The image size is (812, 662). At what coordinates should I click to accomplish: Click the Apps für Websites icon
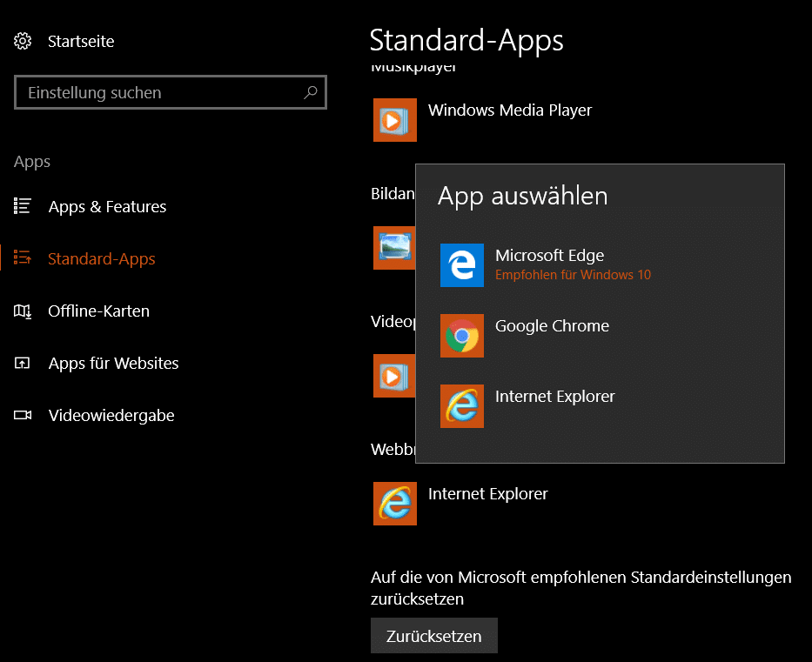23,363
